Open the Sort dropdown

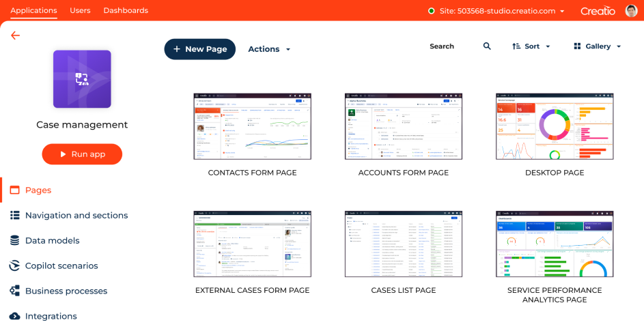tap(531, 46)
